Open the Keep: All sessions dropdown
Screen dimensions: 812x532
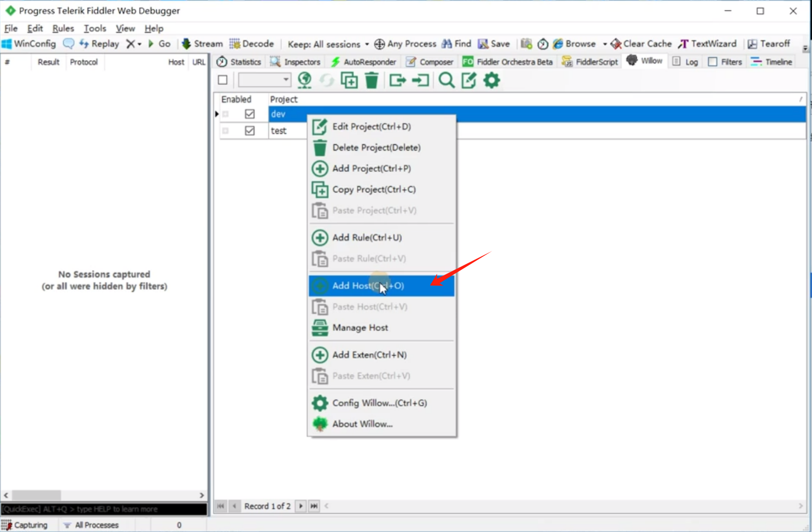(x=328, y=44)
